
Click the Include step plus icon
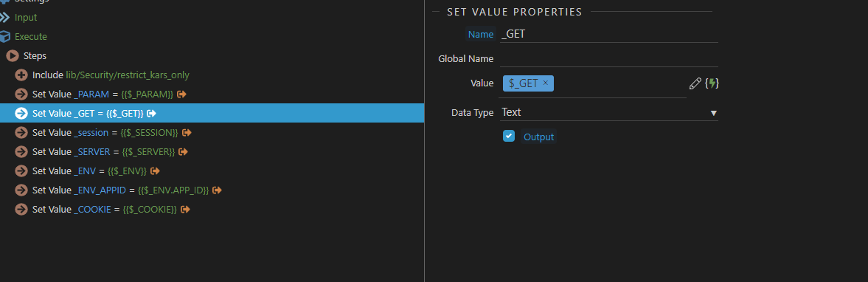pyautogui.click(x=21, y=75)
